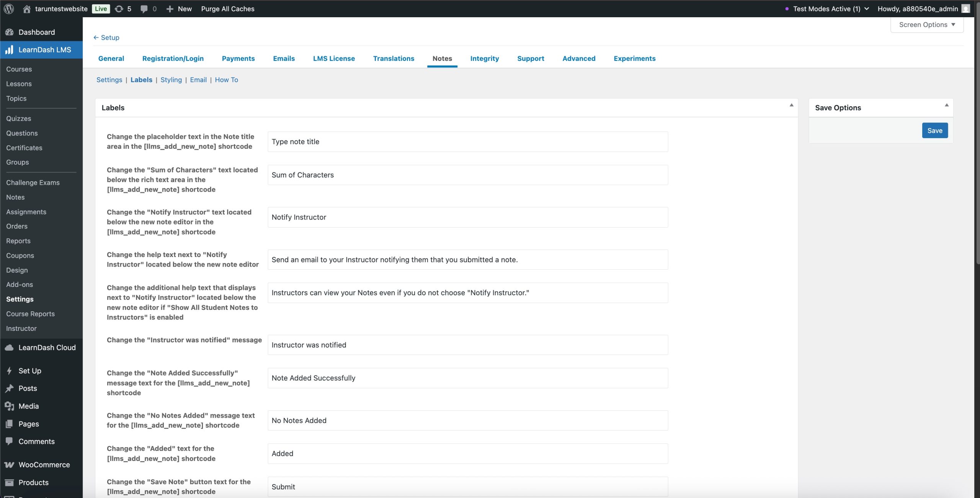The image size is (980, 498).
Task: Go back via the Setup link
Action: click(x=106, y=37)
